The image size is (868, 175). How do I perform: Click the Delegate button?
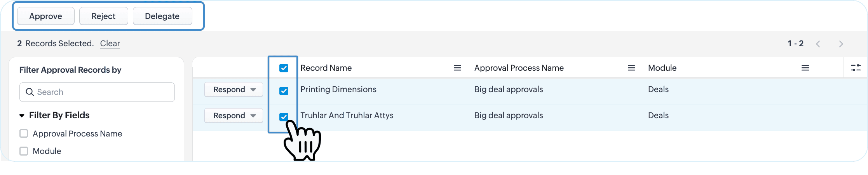[162, 16]
